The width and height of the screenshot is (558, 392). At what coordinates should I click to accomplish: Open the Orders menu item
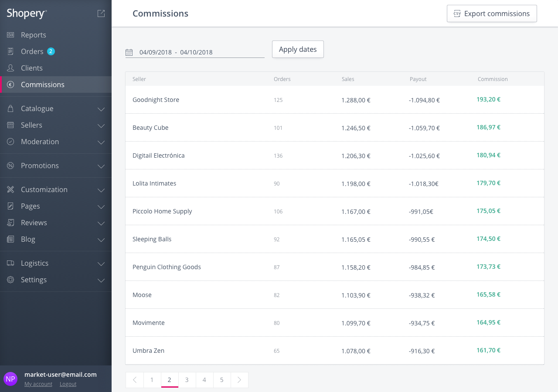pos(32,51)
